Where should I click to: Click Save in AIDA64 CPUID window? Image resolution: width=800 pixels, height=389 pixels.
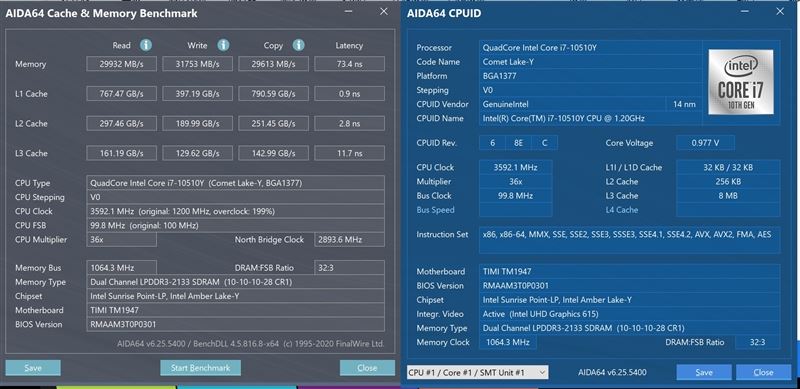click(x=704, y=372)
